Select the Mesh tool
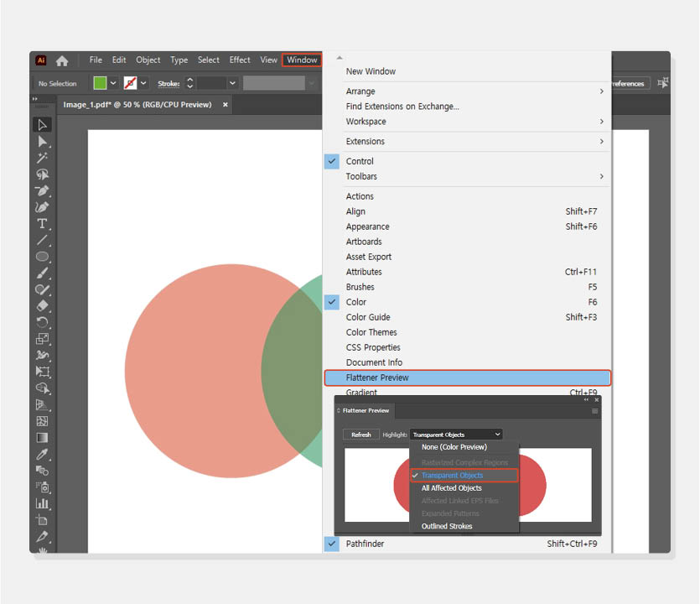 point(43,421)
